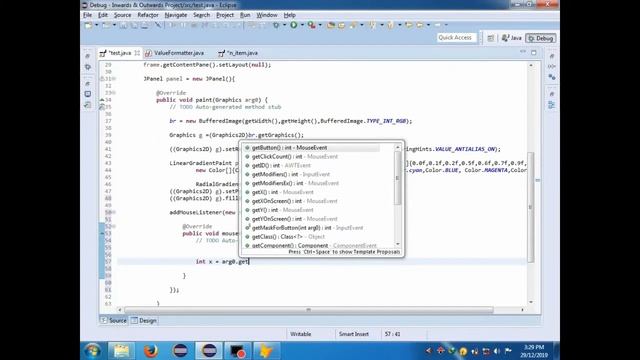Click the screen recorder taskbar icon

238,351
